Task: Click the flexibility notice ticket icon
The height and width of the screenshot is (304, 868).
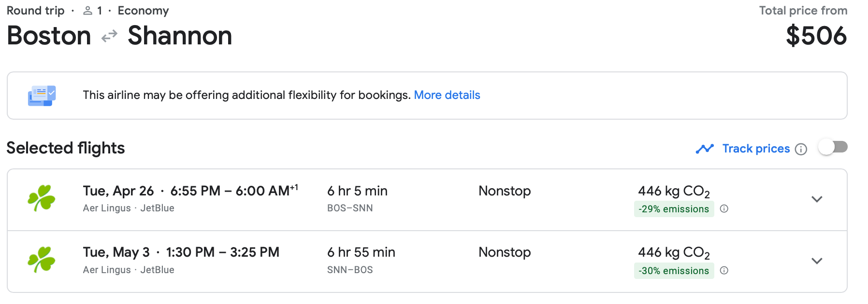Action: coord(42,96)
